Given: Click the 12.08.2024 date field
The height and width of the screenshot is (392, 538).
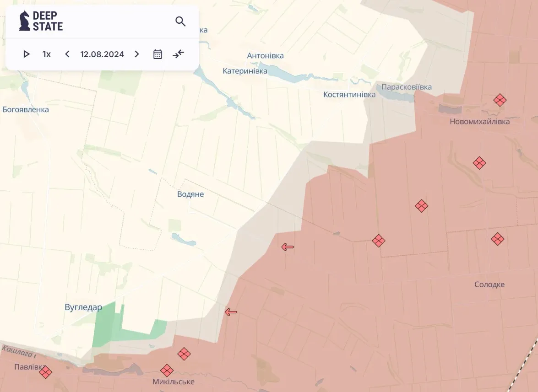Looking at the screenshot, I should [x=102, y=54].
